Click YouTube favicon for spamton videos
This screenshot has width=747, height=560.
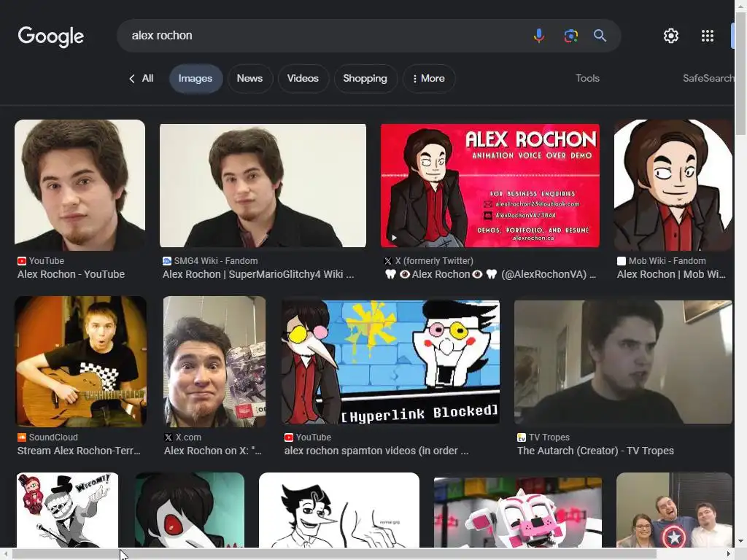(288, 437)
